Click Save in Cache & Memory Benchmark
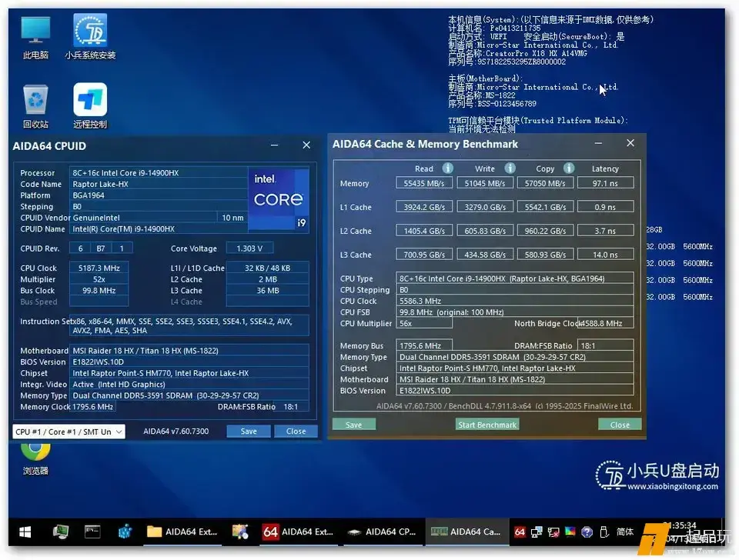 point(354,425)
